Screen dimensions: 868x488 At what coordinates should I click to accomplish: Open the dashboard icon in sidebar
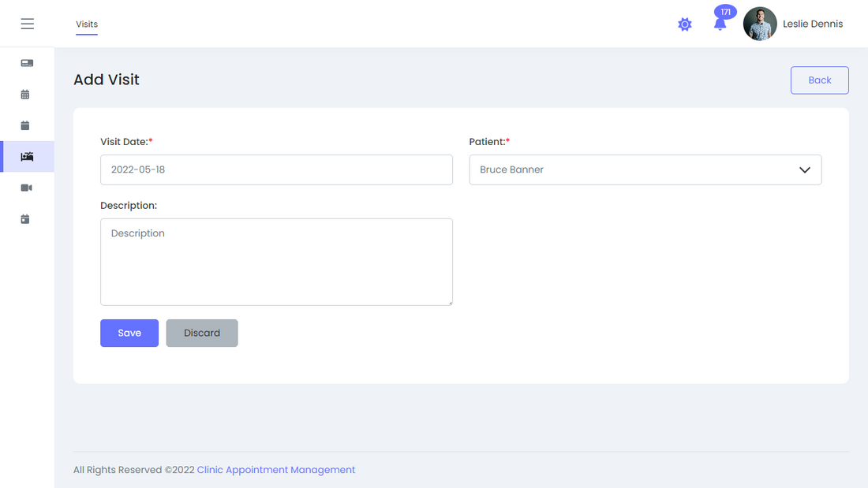pyautogui.click(x=27, y=63)
